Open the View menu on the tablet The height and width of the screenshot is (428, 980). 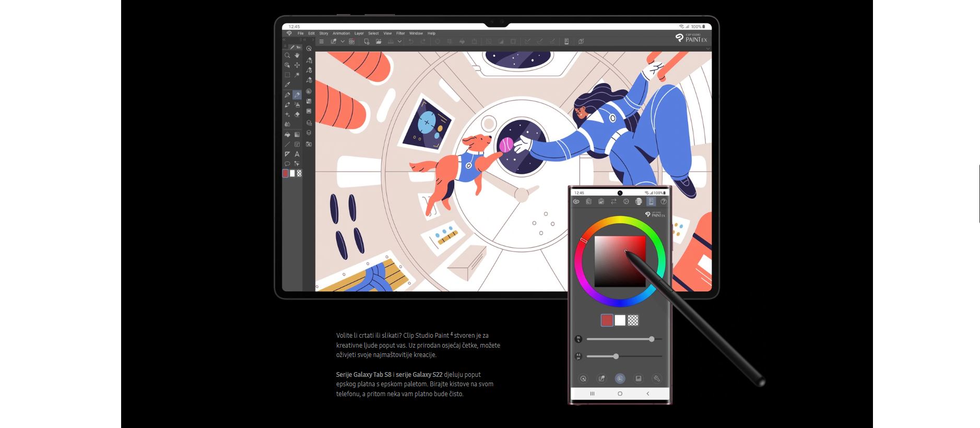pyautogui.click(x=387, y=33)
